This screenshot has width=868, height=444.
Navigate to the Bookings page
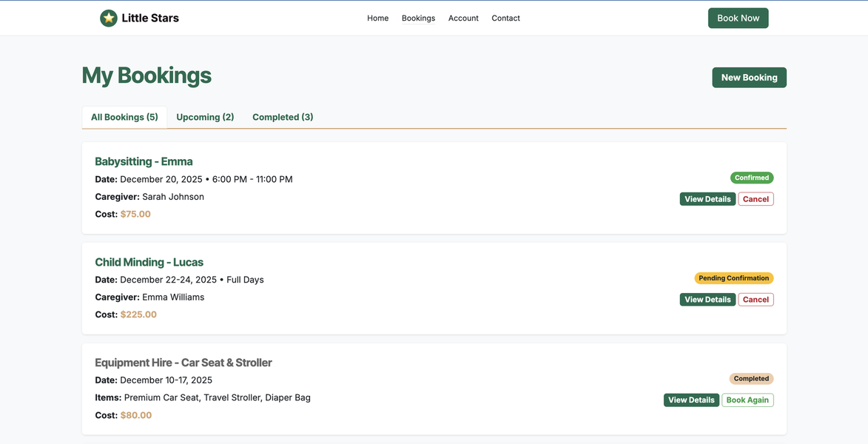coord(418,18)
